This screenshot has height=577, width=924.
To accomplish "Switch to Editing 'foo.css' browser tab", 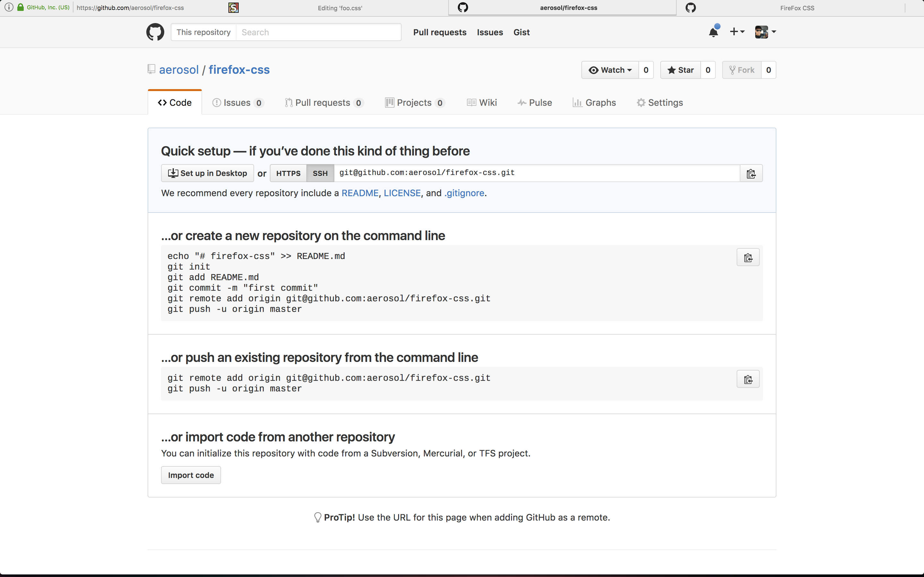I will click(x=339, y=8).
